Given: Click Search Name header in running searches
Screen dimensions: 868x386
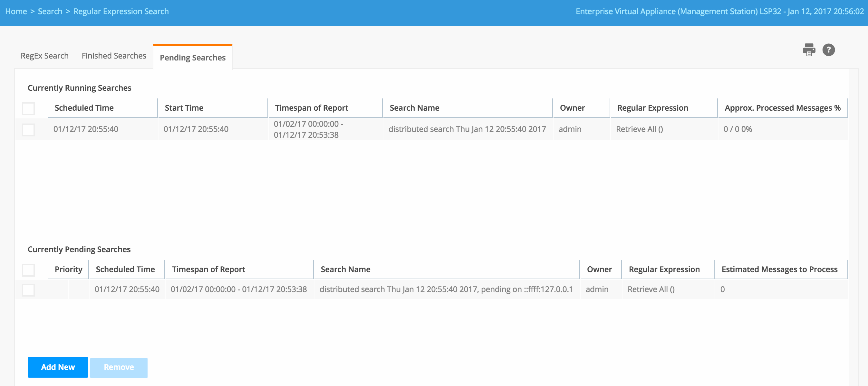Looking at the screenshot, I should (x=414, y=108).
